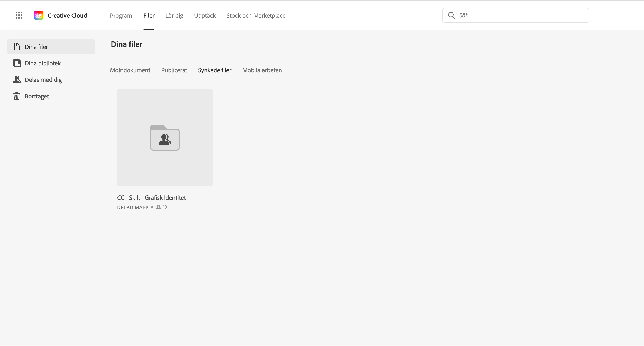Click the Delas med dig people icon
Image resolution: width=644 pixels, height=346 pixels.
point(17,80)
